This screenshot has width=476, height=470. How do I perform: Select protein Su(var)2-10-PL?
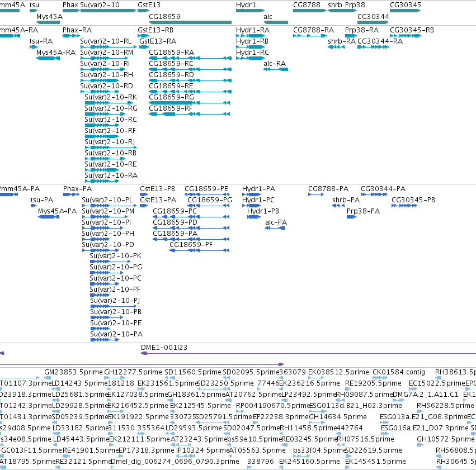coord(107,200)
